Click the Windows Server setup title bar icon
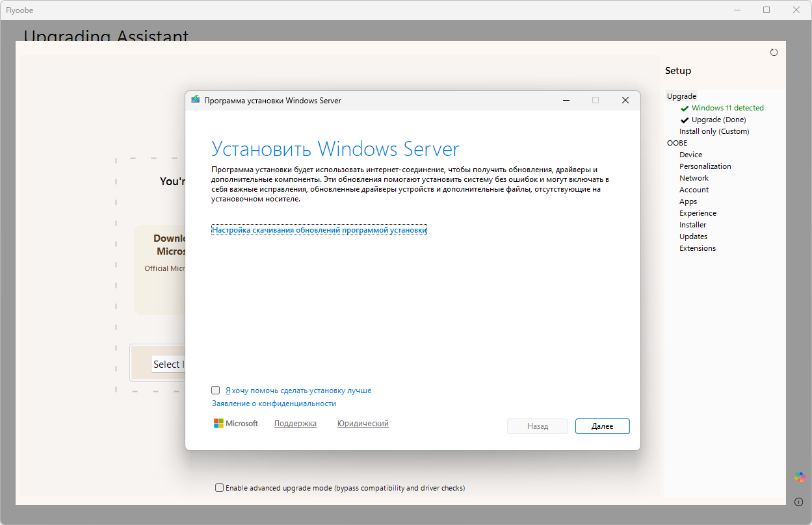Screen dimensions: 812x525 (x=195, y=100)
